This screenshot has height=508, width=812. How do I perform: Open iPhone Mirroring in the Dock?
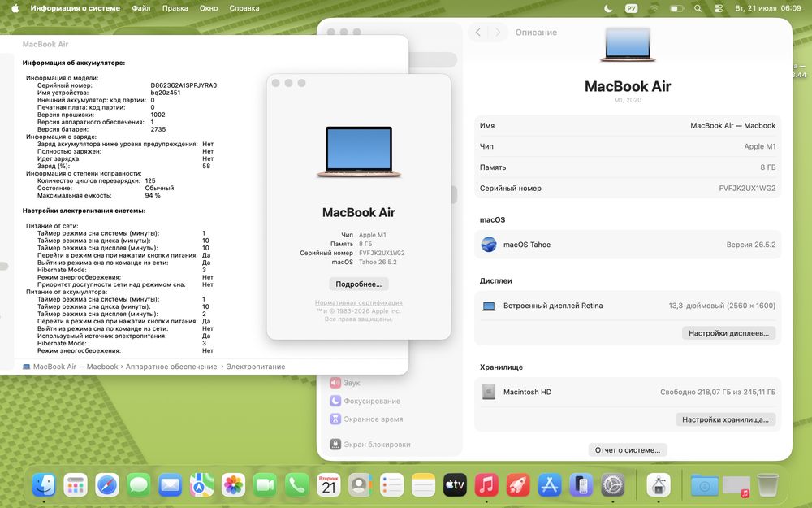coord(581,486)
